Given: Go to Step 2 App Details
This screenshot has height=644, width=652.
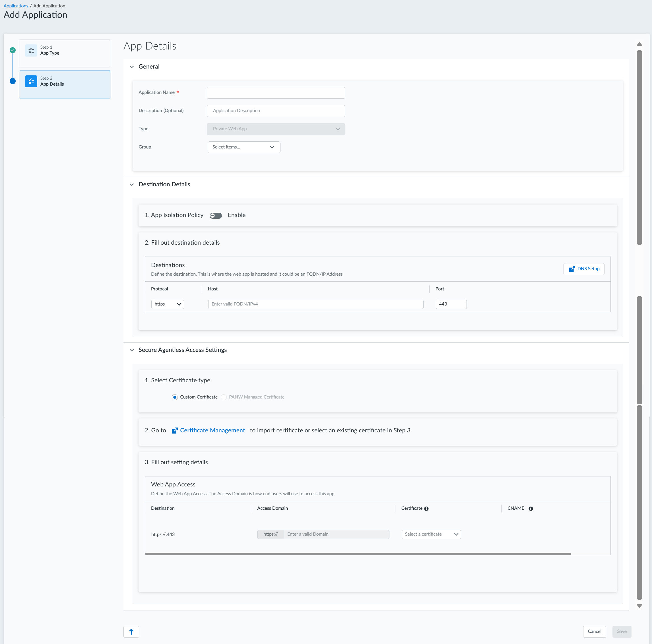Looking at the screenshot, I should (x=65, y=84).
